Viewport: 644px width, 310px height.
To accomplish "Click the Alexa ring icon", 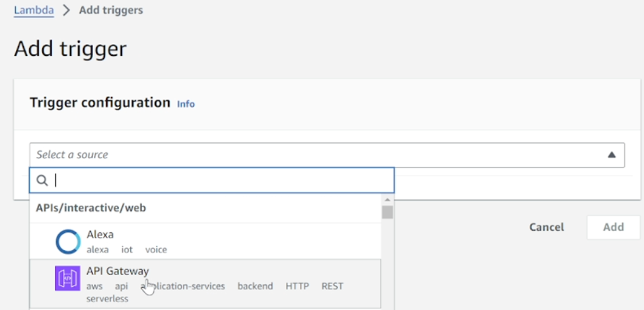I will pyautogui.click(x=68, y=241).
